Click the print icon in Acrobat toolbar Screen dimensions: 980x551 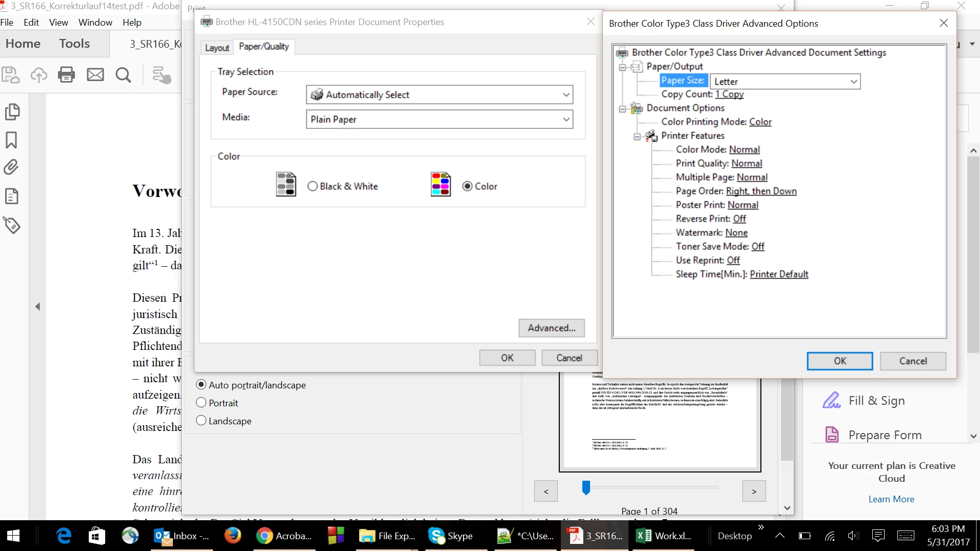66,75
